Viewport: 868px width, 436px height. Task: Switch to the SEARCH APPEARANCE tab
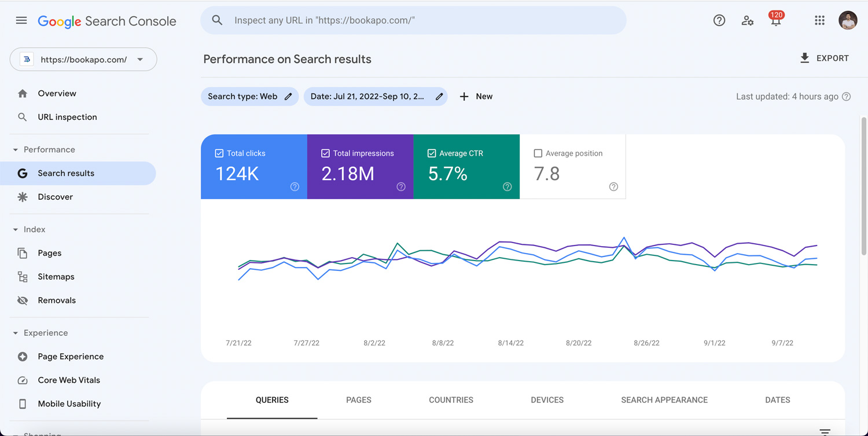(x=664, y=400)
